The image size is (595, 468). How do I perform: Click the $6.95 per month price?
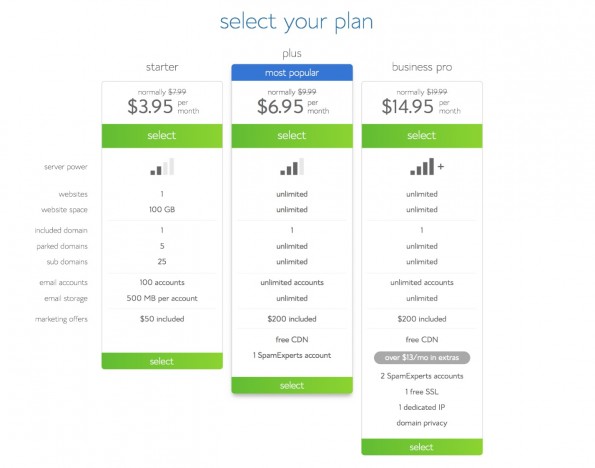point(293,106)
